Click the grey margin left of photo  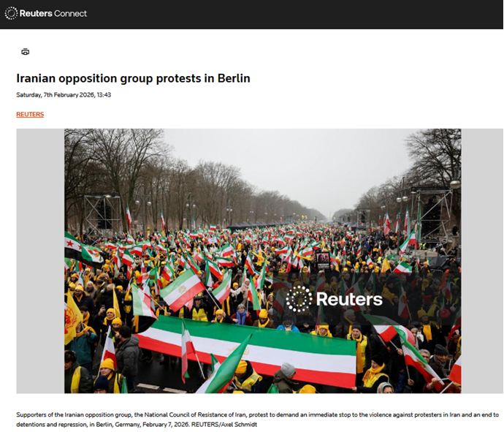tap(40, 261)
